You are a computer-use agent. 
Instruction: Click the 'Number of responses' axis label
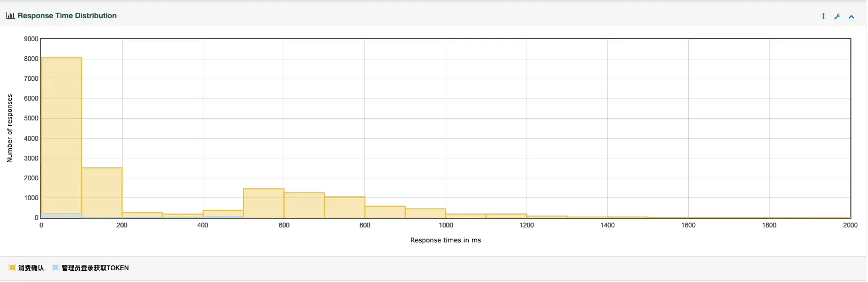10,128
